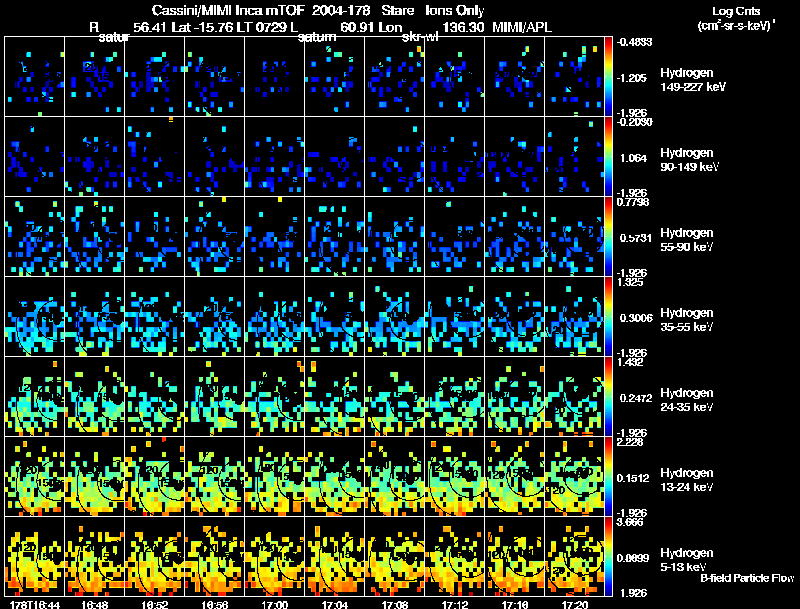Click the 17:04 time axis label
Screen dimensions: 800x609
[x=334, y=605]
